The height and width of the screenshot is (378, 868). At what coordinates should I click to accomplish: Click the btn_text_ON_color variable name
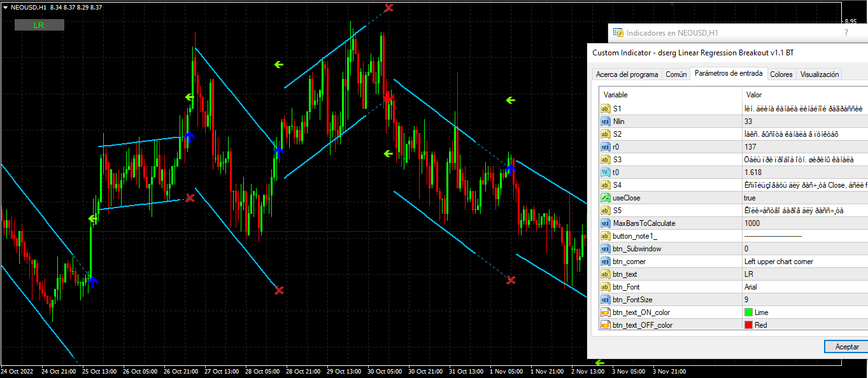click(x=641, y=312)
